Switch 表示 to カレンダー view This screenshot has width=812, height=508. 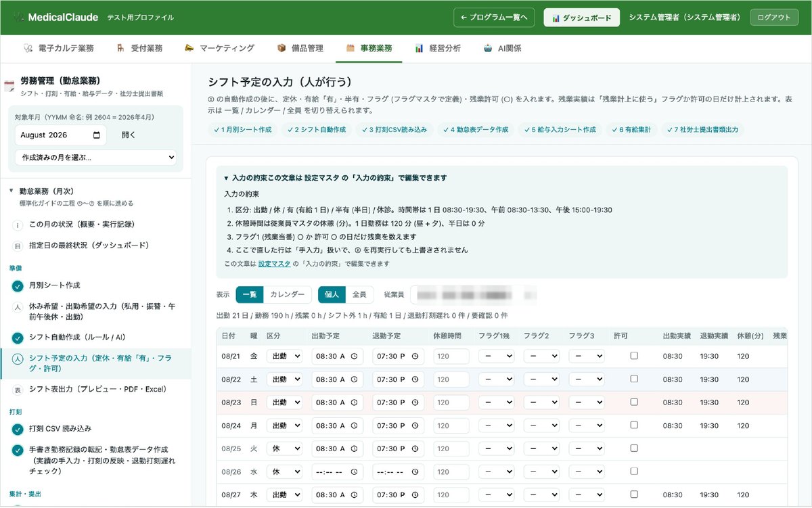[x=288, y=295]
